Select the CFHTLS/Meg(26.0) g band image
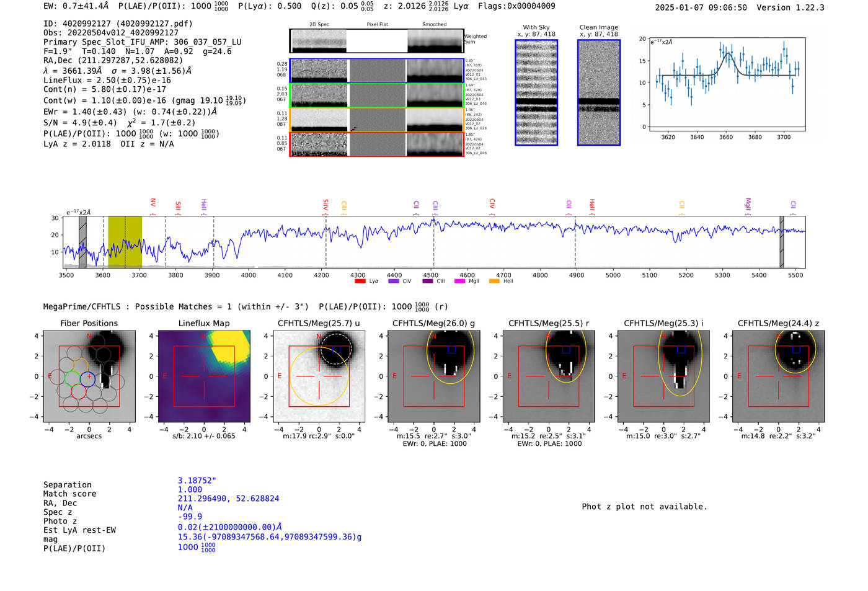The width and height of the screenshot is (868, 591). pyautogui.click(x=434, y=376)
